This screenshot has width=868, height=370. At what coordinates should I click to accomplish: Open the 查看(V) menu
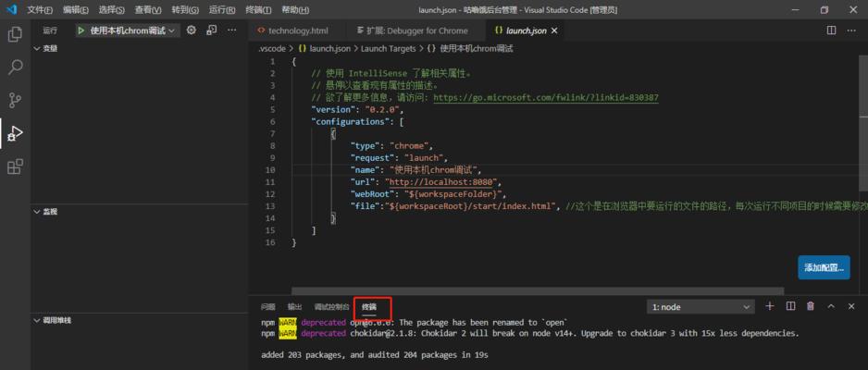click(x=148, y=10)
